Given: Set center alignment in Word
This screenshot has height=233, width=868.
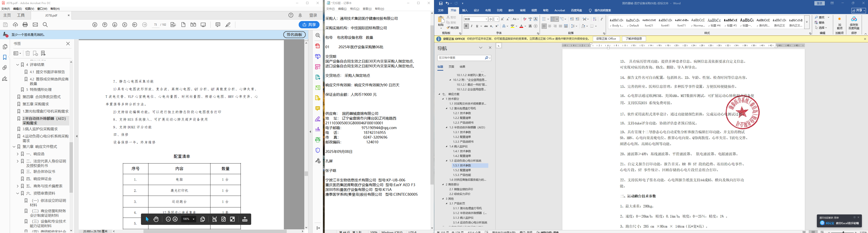Looking at the screenshot, I should point(550,26).
